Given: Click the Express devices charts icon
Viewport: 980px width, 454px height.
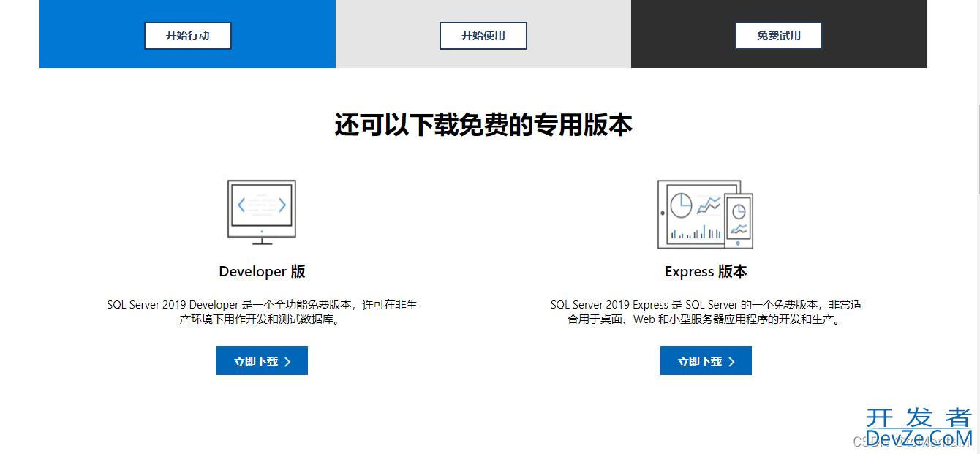Looking at the screenshot, I should pos(706,214).
